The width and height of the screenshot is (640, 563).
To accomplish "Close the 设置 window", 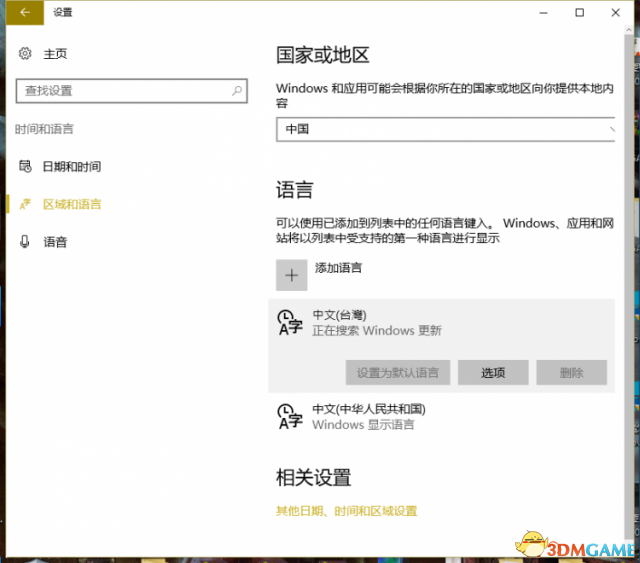I will click(616, 13).
